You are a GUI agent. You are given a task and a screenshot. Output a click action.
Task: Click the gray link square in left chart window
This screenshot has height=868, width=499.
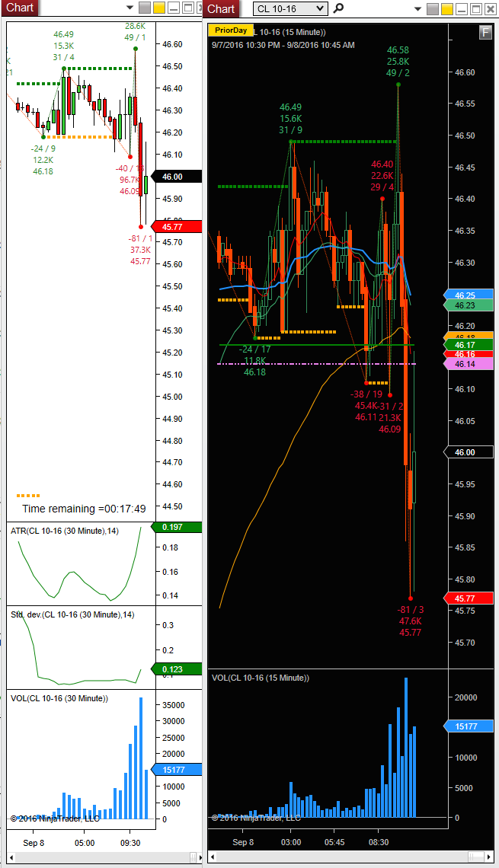tap(144, 8)
